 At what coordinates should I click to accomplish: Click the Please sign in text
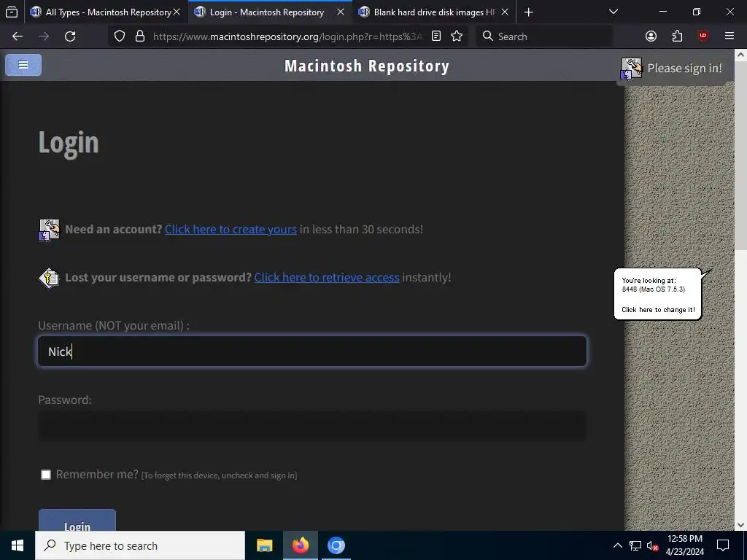click(x=684, y=68)
